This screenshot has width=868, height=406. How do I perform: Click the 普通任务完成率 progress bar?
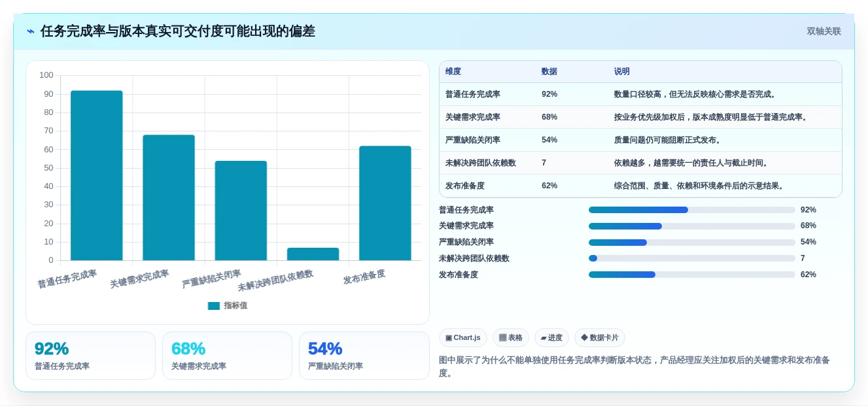[x=692, y=210]
